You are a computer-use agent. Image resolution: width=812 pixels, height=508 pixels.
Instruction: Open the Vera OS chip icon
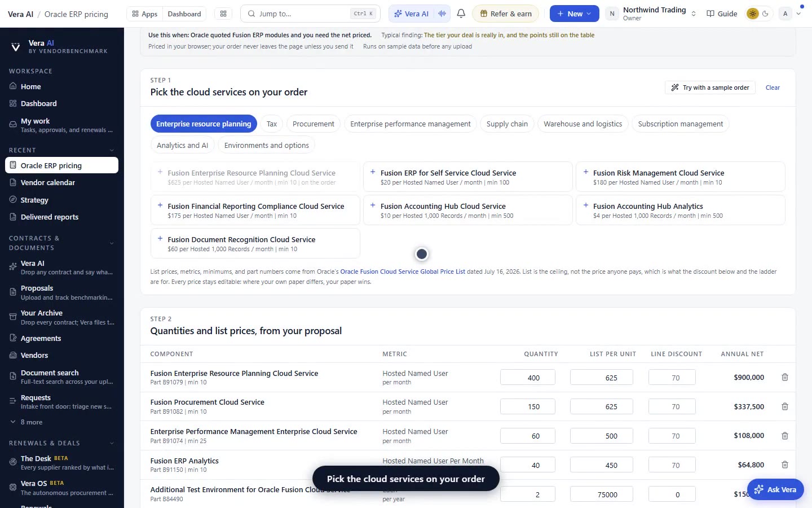click(13, 487)
